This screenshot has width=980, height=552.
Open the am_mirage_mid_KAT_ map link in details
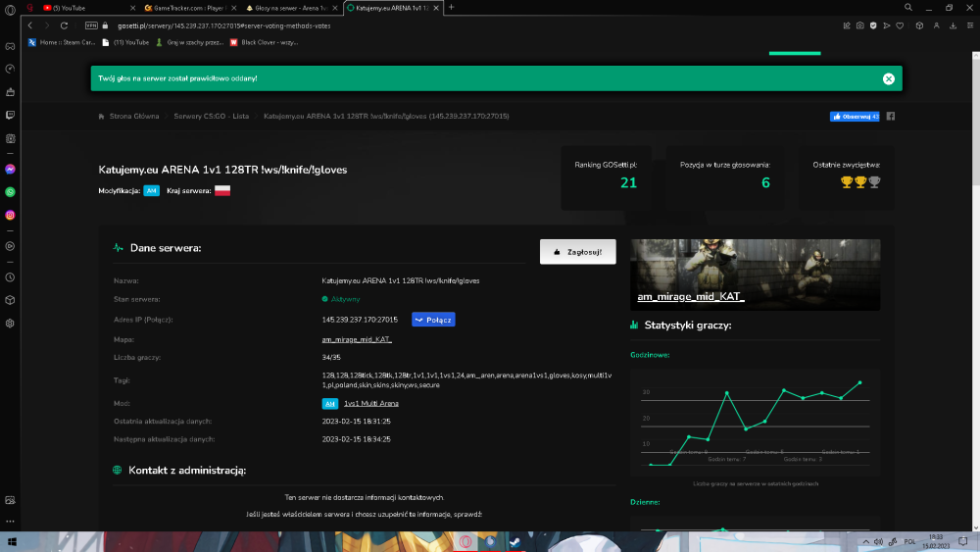pos(357,339)
